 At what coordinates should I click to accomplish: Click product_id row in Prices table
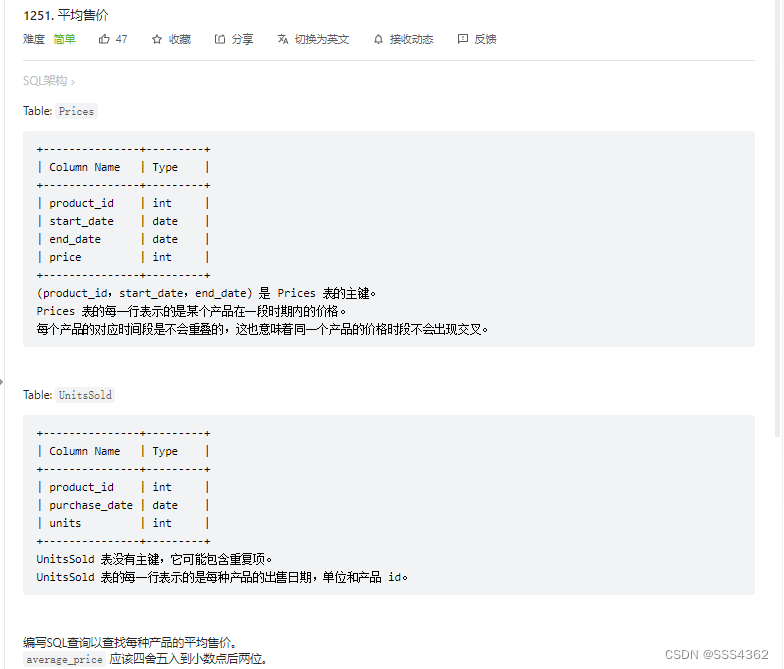coord(123,203)
